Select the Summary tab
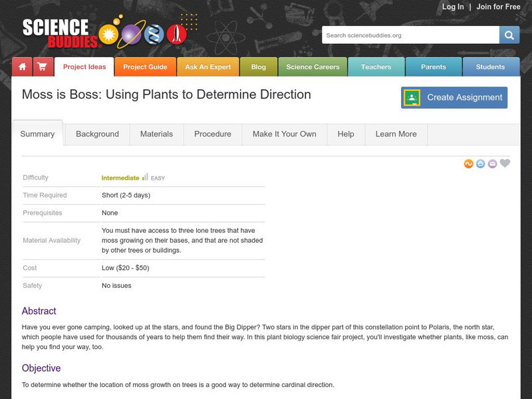The height and width of the screenshot is (399, 532). [x=37, y=134]
